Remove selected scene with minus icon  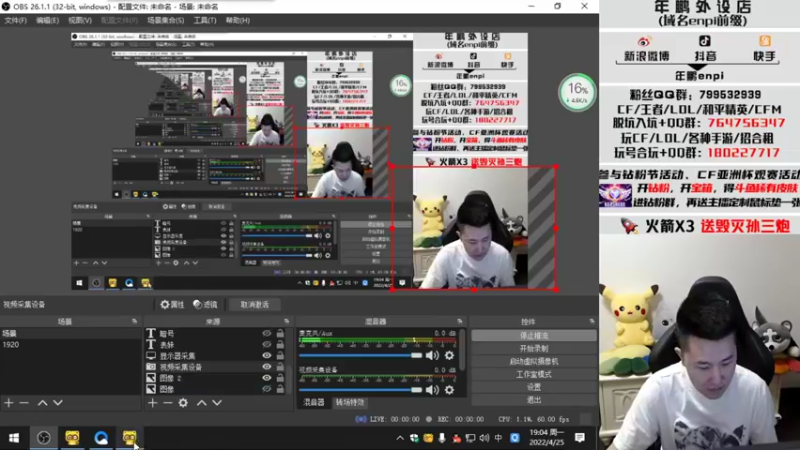tap(24, 403)
